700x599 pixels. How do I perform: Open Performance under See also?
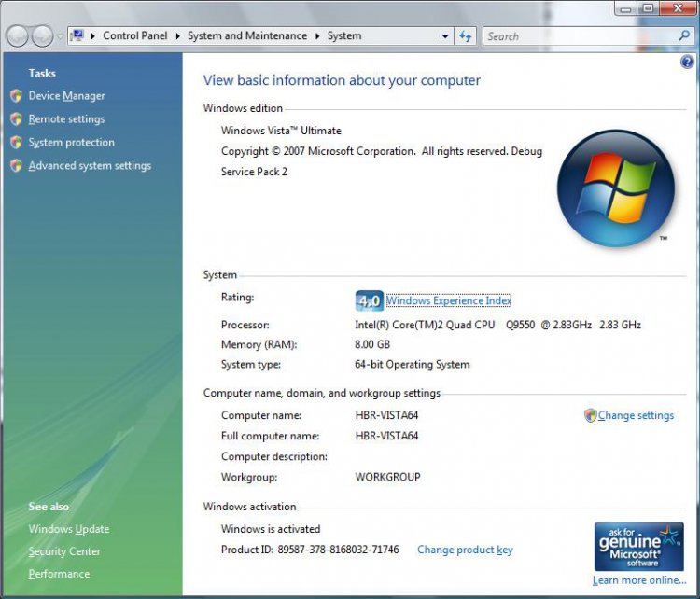(x=59, y=574)
